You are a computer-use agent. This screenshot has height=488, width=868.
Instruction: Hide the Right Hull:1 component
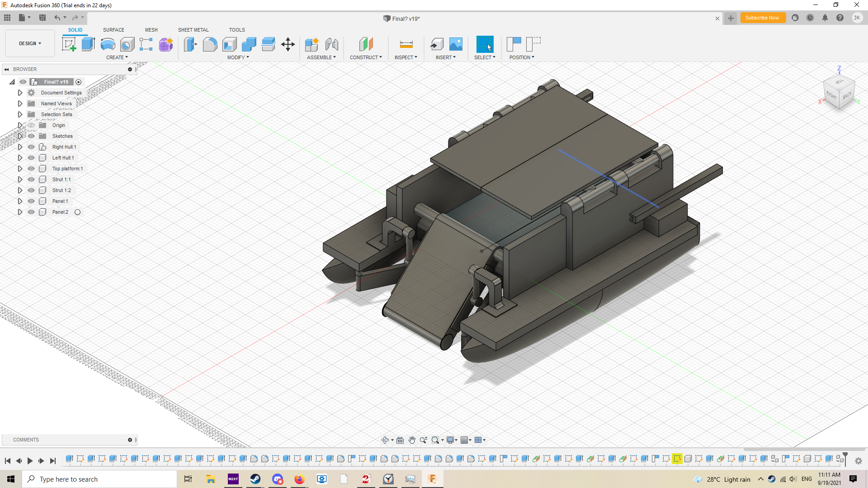[x=31, y=147]
